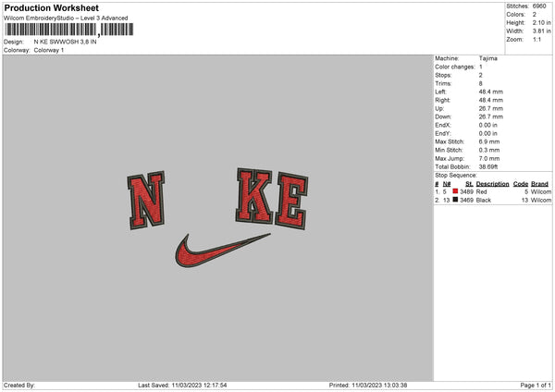Click the 'Left:' label
555x392 pixels.
tap(440, 92)
